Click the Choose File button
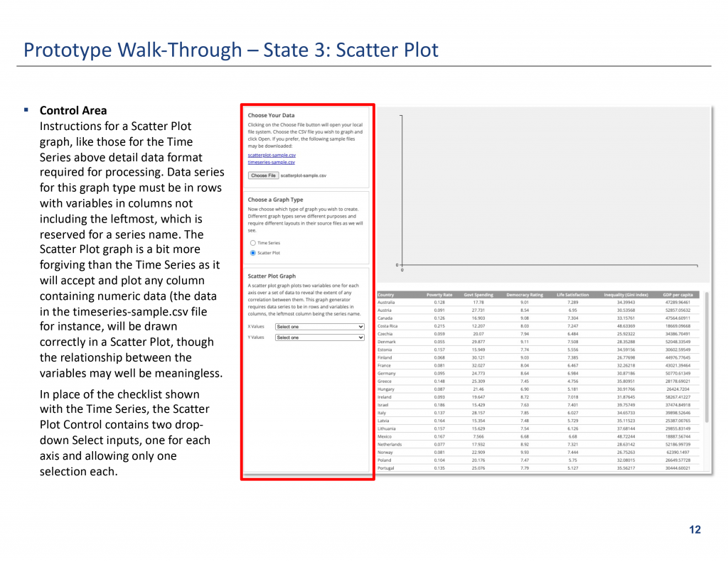This screenshot has height=562, width=728. click(263, 175)
